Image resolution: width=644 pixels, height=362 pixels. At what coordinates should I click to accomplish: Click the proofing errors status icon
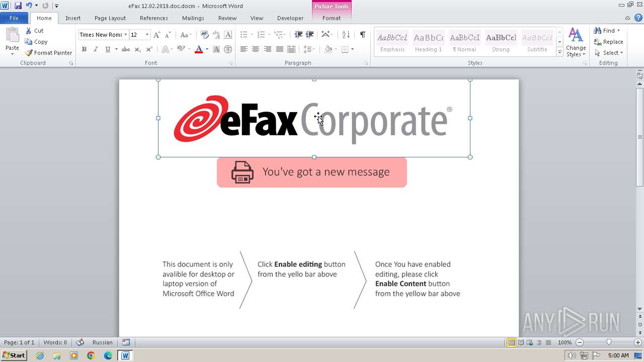tap(80, 342)
